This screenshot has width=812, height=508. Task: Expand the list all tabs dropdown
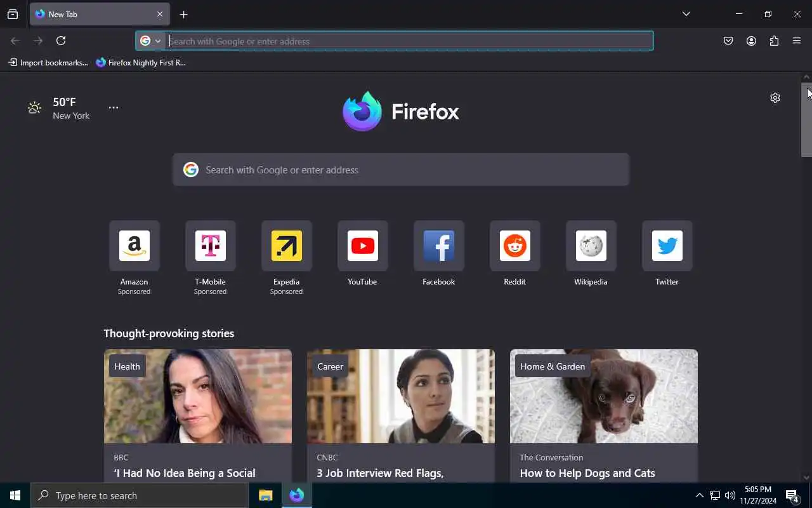[x=686, y=14]
